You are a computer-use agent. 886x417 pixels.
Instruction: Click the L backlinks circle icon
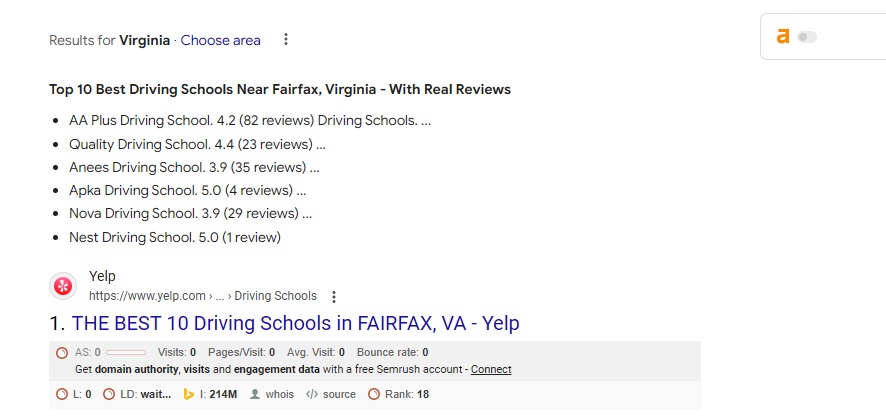click(x=62, y=395)
